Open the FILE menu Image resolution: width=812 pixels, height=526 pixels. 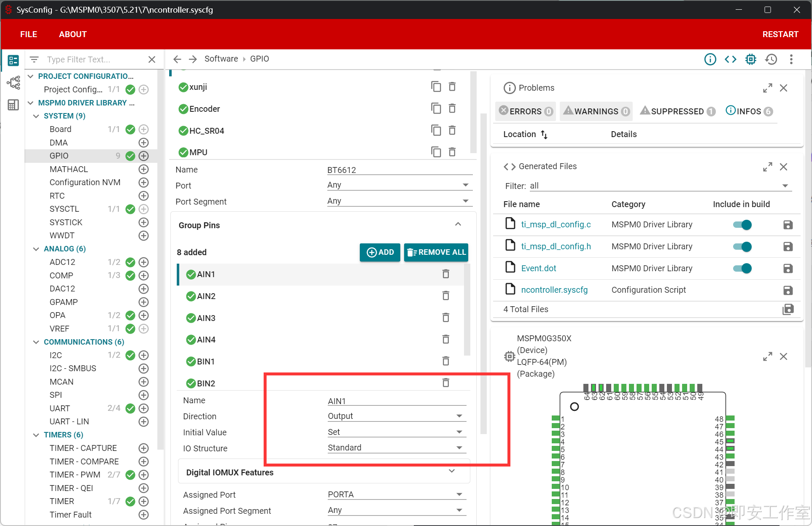[x=29, y=34]
